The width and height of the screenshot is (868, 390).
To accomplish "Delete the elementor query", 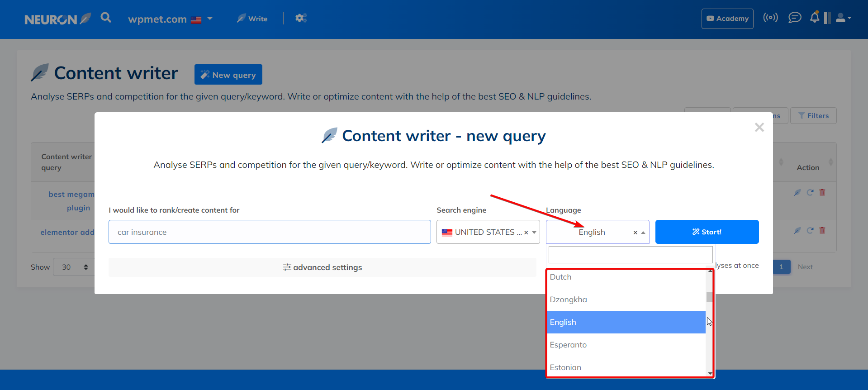I will coord(822,230).
